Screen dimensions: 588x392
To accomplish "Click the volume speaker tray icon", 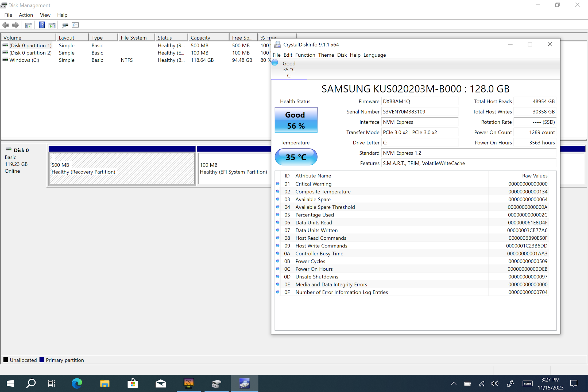I will click(495, 384).
